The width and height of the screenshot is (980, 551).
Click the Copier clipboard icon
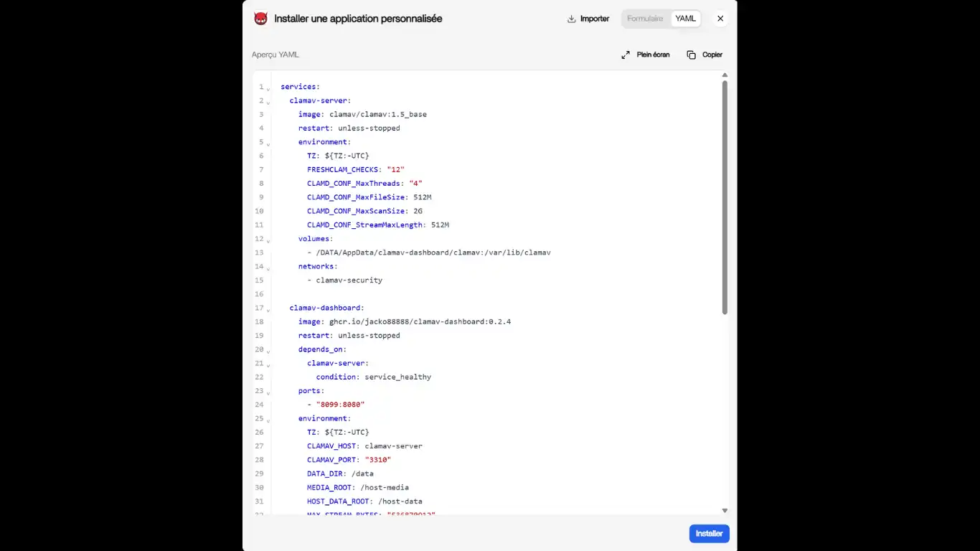[692, 55]
